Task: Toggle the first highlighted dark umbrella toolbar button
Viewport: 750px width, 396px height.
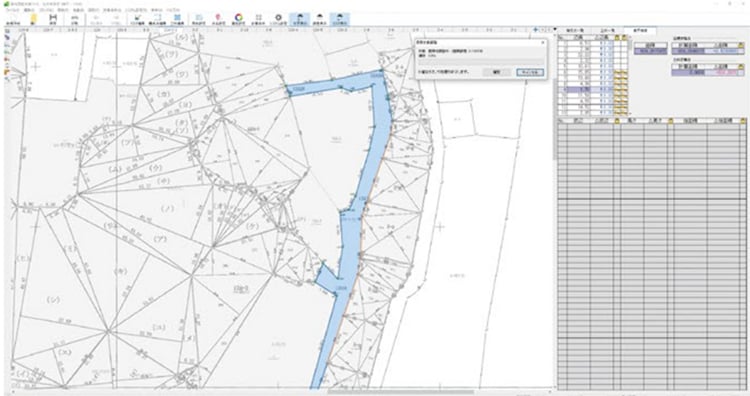Action: [299, 19]
